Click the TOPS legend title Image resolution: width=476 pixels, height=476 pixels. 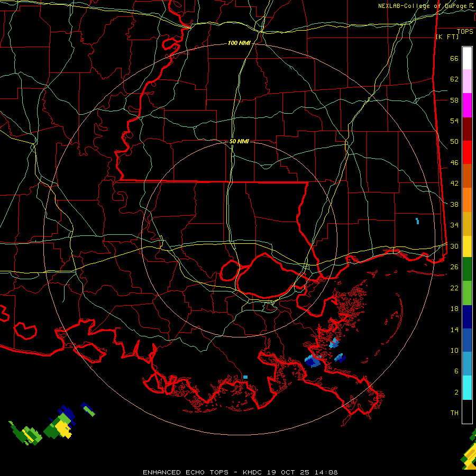tap(465, 31)
